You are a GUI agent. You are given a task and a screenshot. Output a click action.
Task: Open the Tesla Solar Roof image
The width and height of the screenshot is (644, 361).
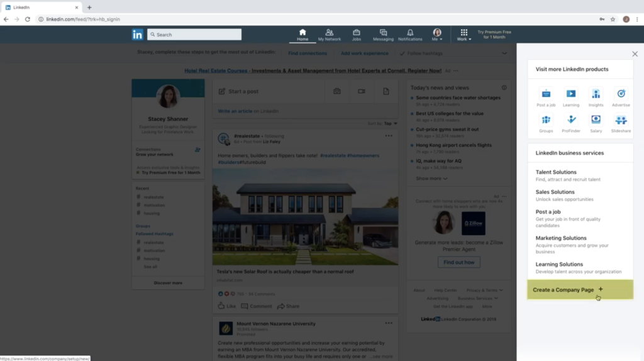[x=305, y=216]
